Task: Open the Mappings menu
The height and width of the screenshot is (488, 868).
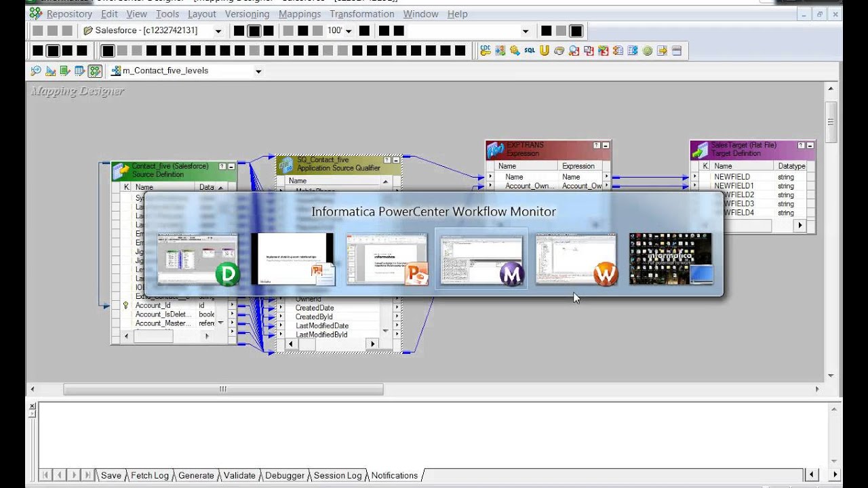Action: coord(300,14)
